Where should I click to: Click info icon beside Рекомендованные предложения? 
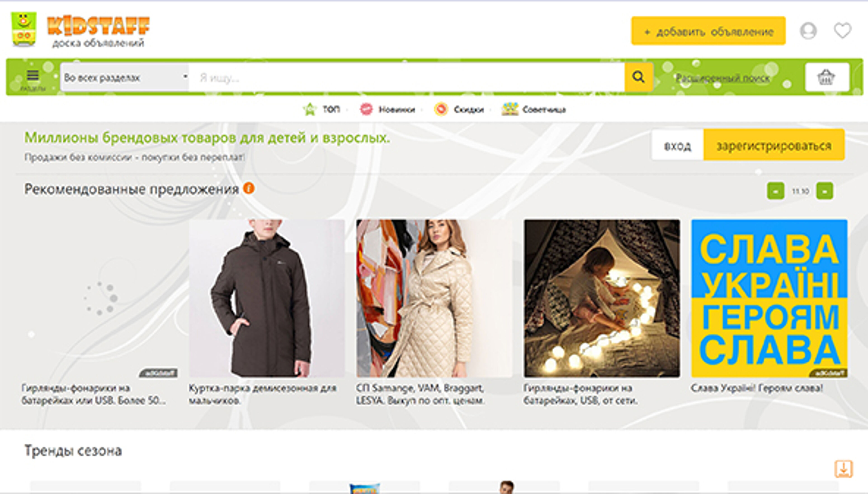[x=249, y=188]
